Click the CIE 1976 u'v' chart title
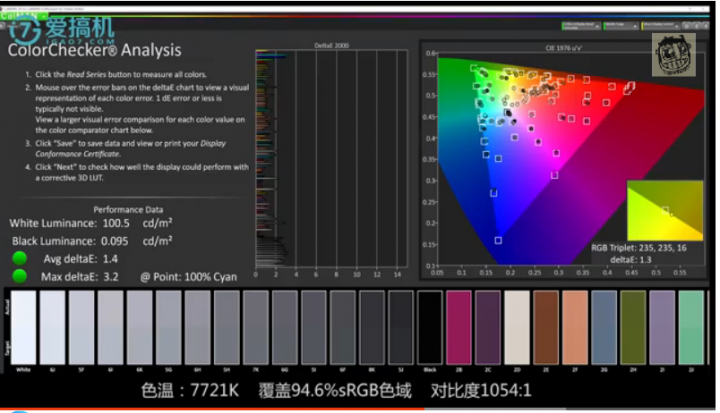This screenshot has height=413, width=720. [x=563, y=48]
